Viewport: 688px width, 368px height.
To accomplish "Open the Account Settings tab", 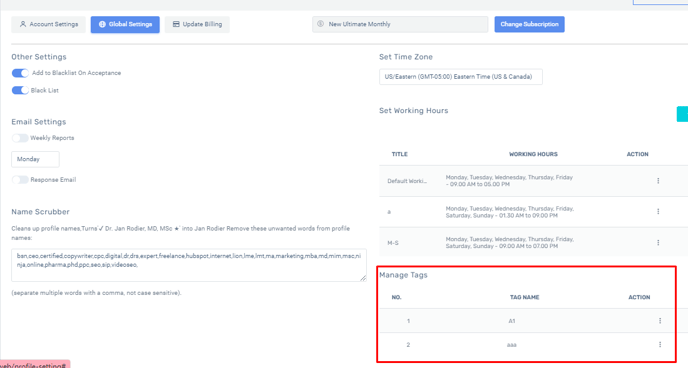I will click(x=48, y=25).
